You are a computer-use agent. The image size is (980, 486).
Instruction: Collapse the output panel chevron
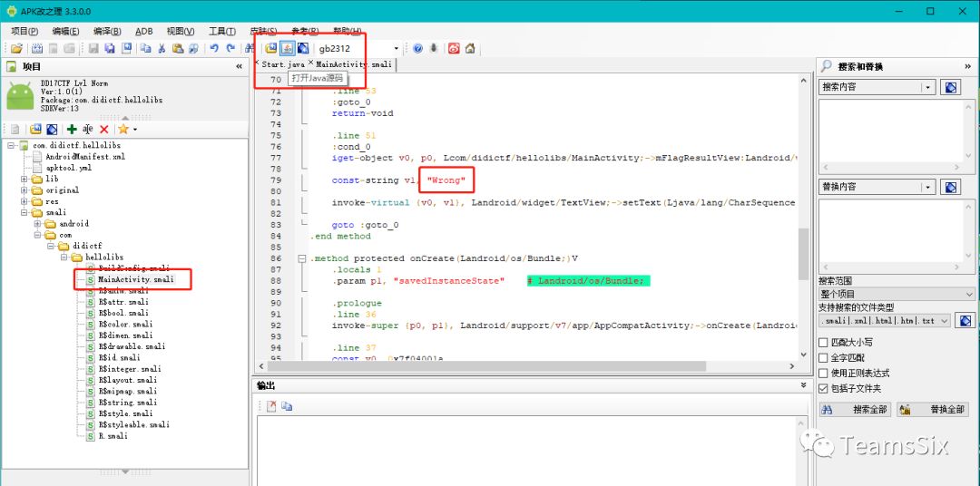pos(803,386)
